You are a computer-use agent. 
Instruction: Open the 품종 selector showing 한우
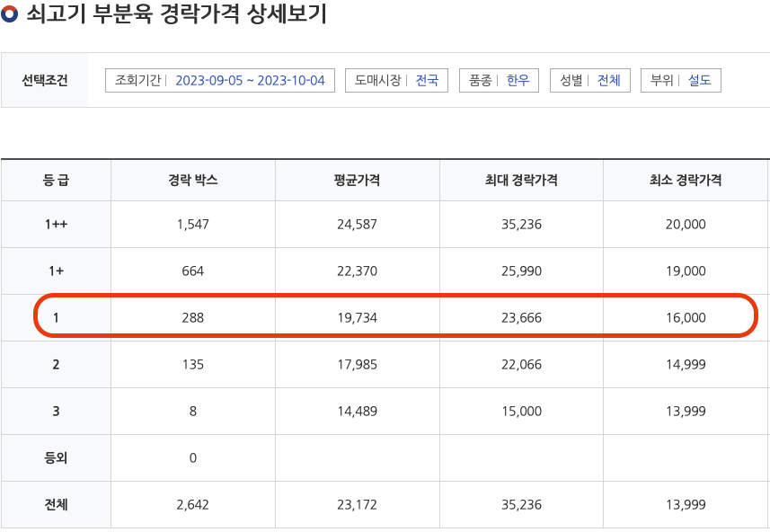coord(499,80)
